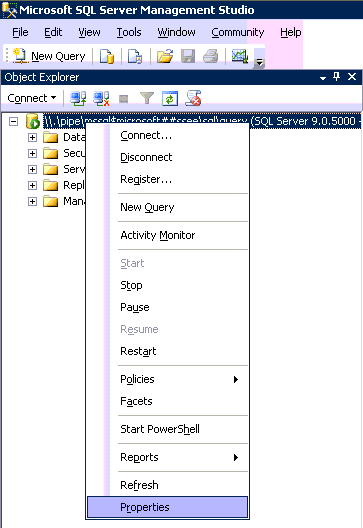Click the Security folder icon
This screenshot has height=528, width=363.
click(51, 154)
